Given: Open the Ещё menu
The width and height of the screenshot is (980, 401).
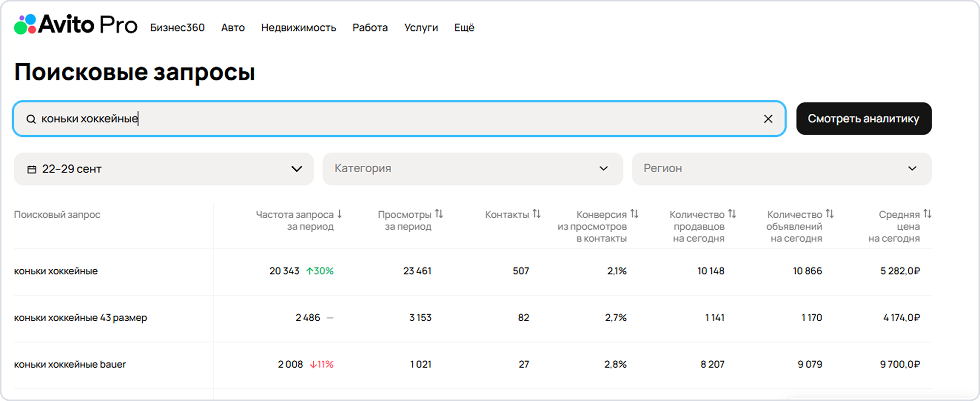Looking at the screenshot, I should (x=464, y=28).
